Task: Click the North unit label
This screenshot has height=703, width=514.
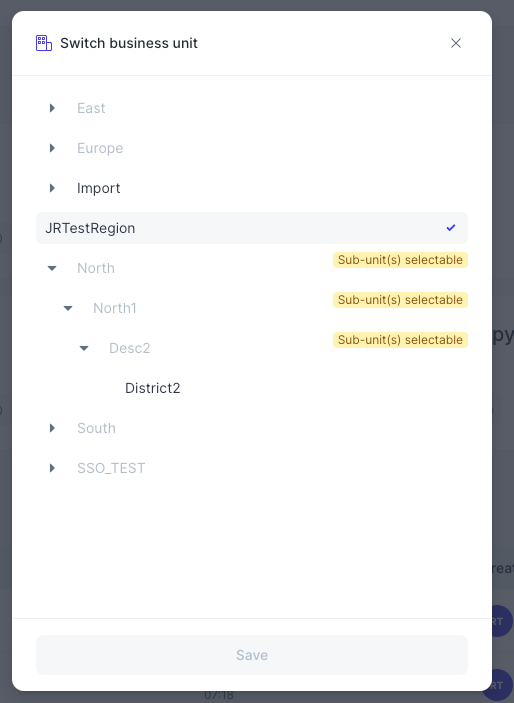Action: point(96,268)
